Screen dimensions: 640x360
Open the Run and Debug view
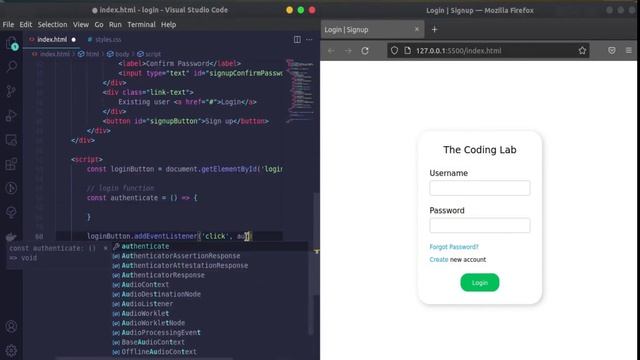point(11,116)
